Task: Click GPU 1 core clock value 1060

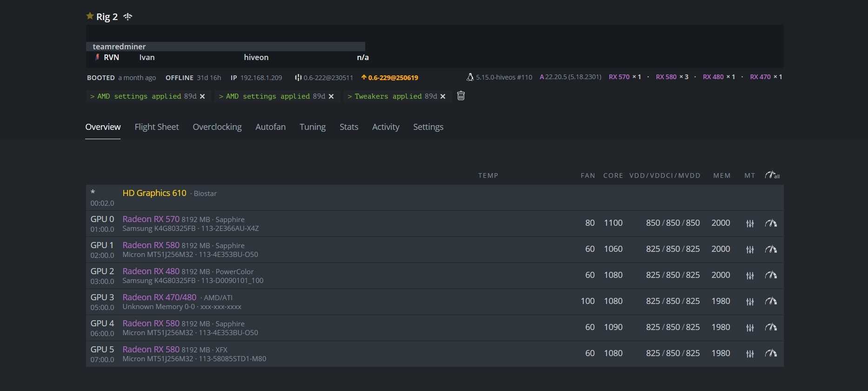Action: tap(613, 249)
